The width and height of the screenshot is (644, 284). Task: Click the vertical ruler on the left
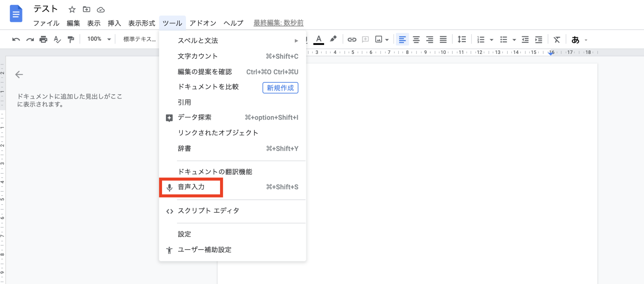pyautogui.click(x=3, y=170)
